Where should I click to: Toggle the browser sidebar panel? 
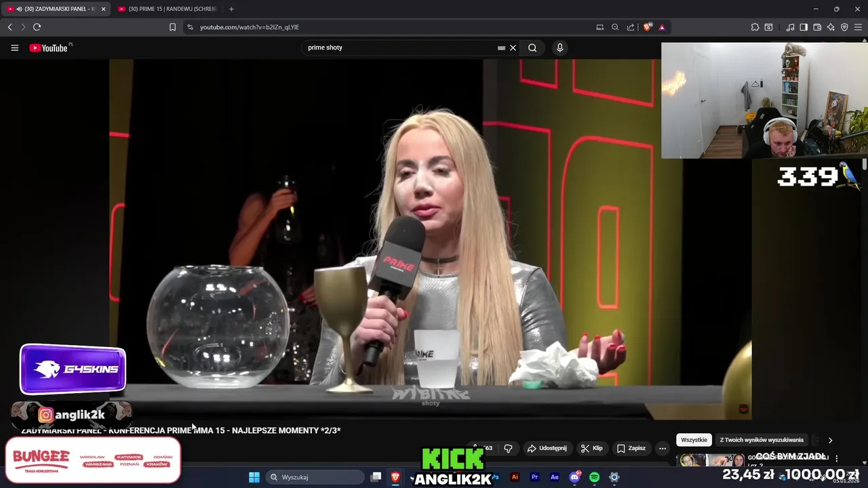804,27
